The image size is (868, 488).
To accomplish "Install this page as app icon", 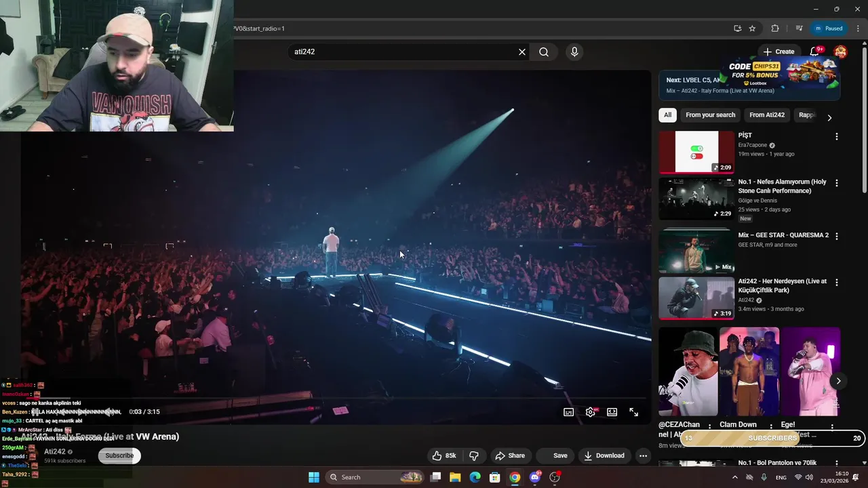I will pos(737,28).
